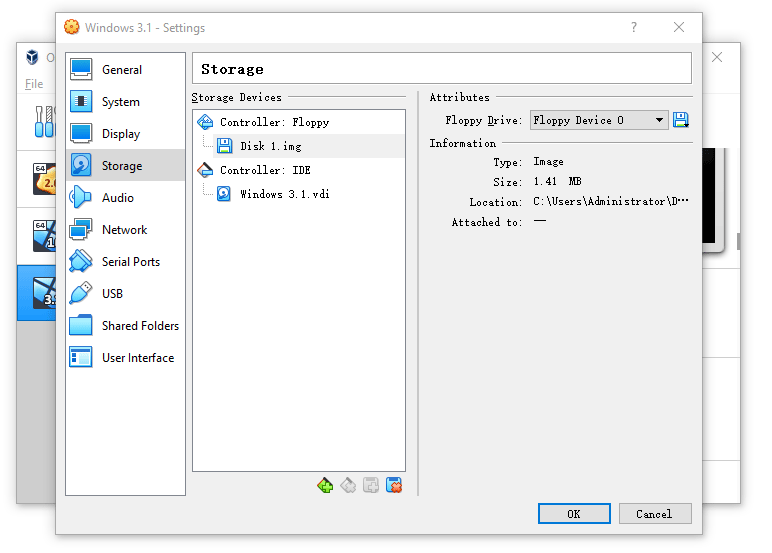Open the Display settings page
Image resolution: width=772 pixels, height=553 pixels.
coord(126,133)
